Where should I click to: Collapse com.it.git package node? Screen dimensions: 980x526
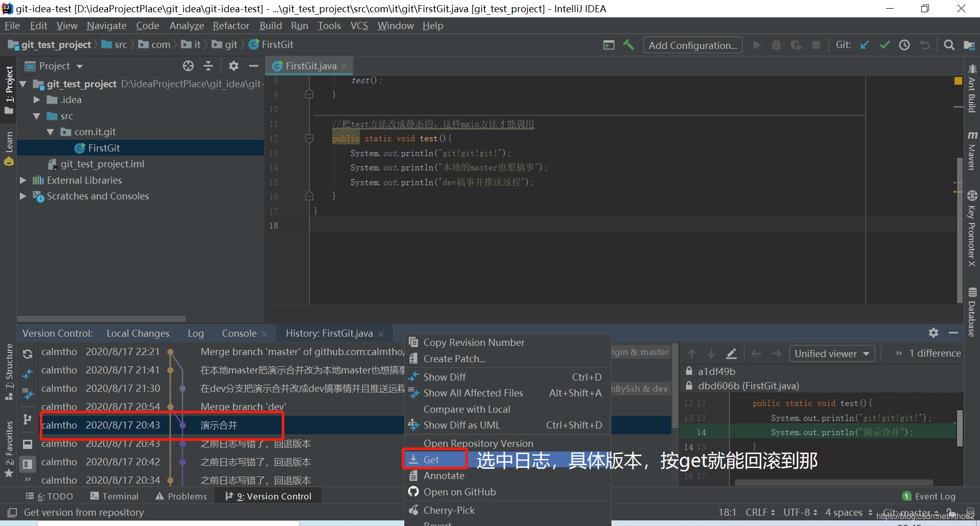[x=50, y=132]
